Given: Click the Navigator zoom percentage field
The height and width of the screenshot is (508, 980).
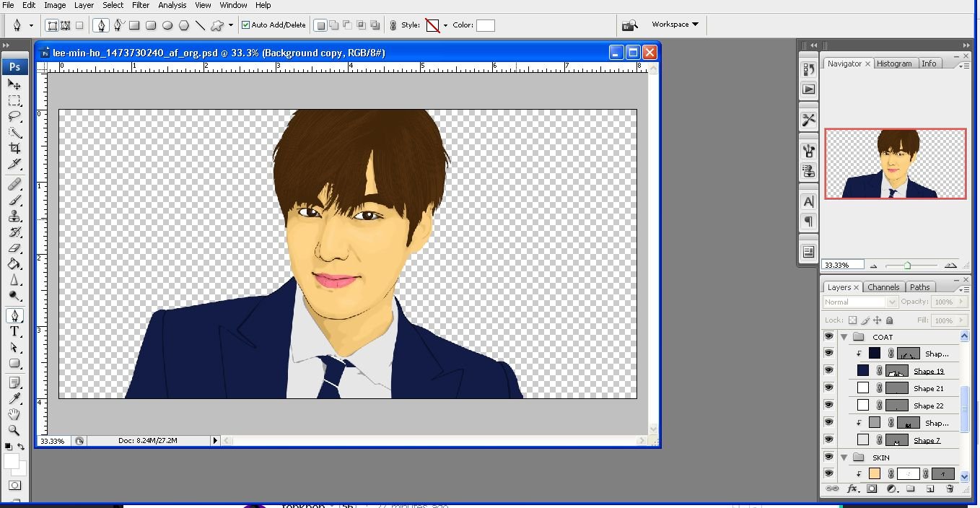Looking at the screenshot, I should (x=843, y=265).
